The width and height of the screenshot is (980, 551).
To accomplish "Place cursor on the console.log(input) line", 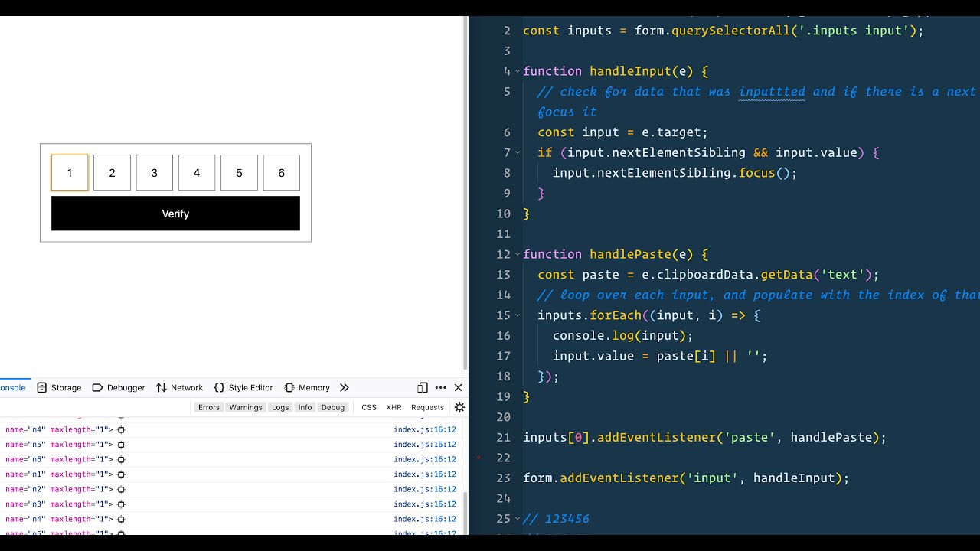I will 622,335.
